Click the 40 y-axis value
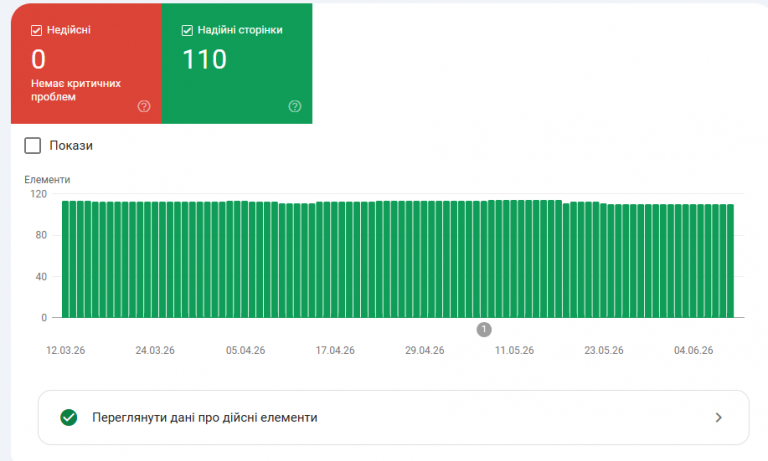 pos(41,277)
